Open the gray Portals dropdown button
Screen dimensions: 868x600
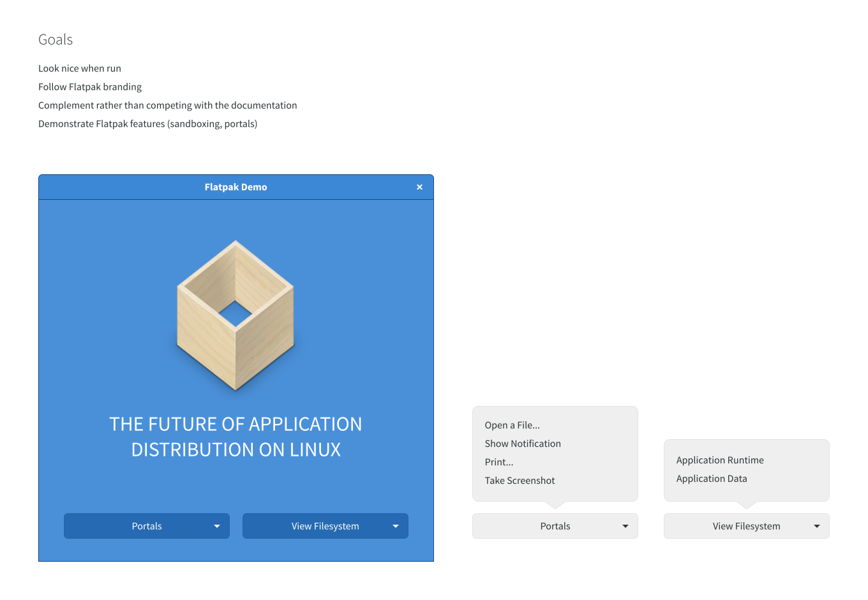[555, 526]
